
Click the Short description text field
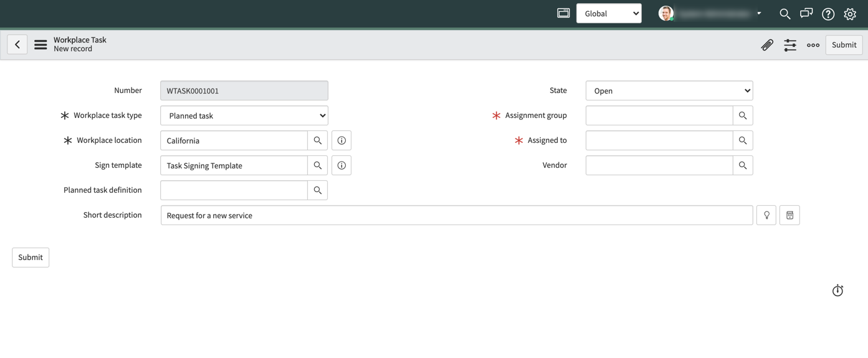(x=457, y=215)
